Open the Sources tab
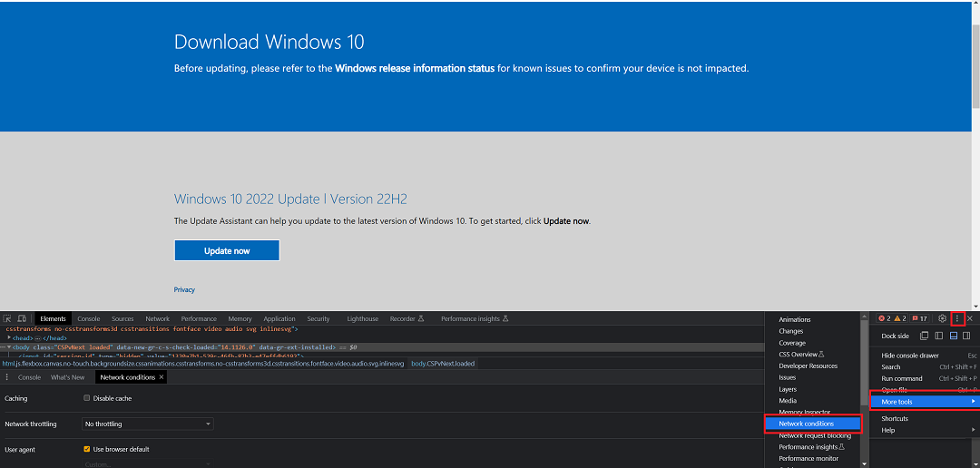This screenshot has width=980, height=468. click(122, 318)
